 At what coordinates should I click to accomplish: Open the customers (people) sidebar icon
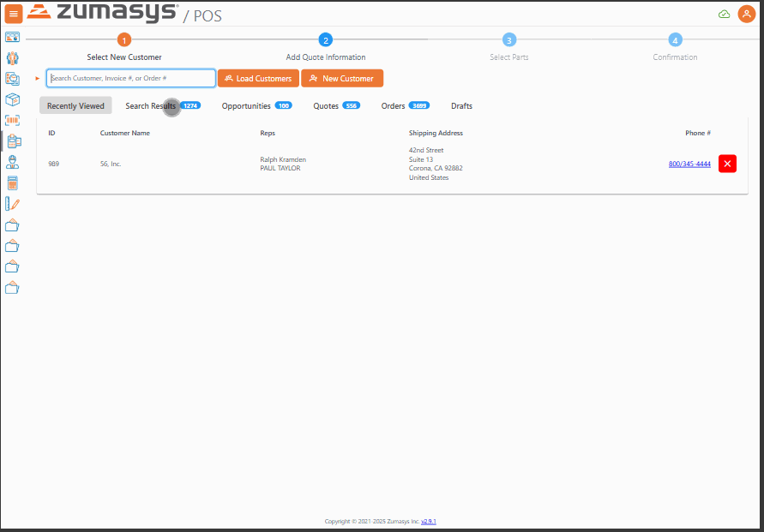coord(12,58)
